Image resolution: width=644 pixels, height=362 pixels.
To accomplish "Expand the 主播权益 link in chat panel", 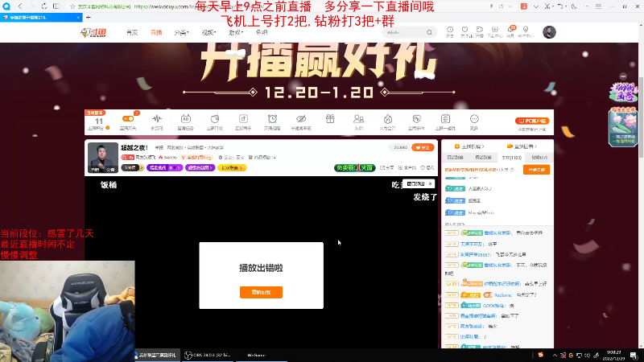I will [469, 146].
